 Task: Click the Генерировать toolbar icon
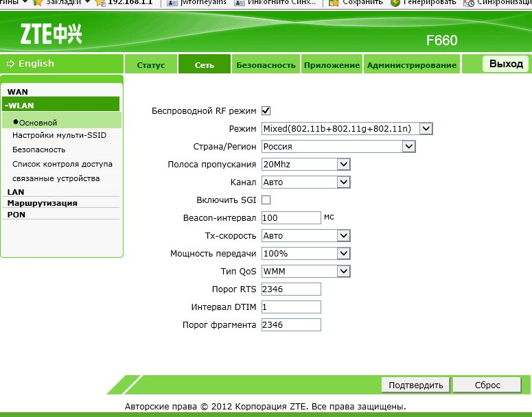click(395, 3)
